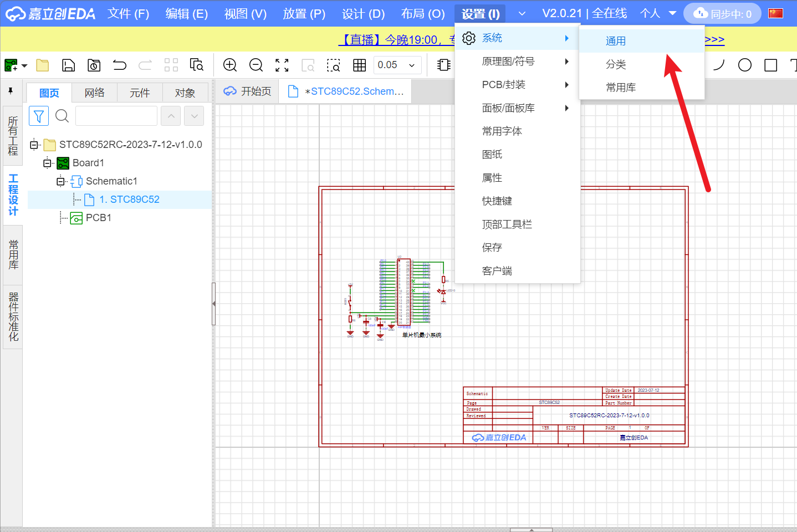Click the chevron beside 设置 menu
The width and height of the screenshot is (797, 532).
click(522, 13)
